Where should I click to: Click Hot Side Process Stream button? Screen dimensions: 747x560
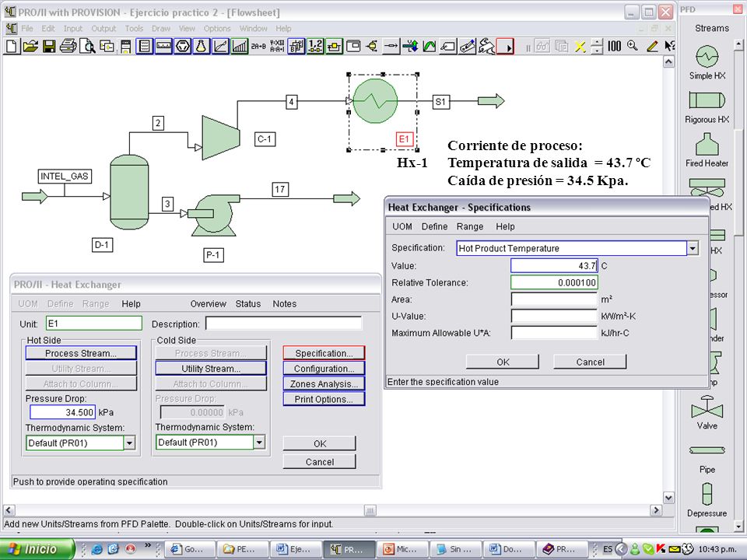(x=81, y=353)
